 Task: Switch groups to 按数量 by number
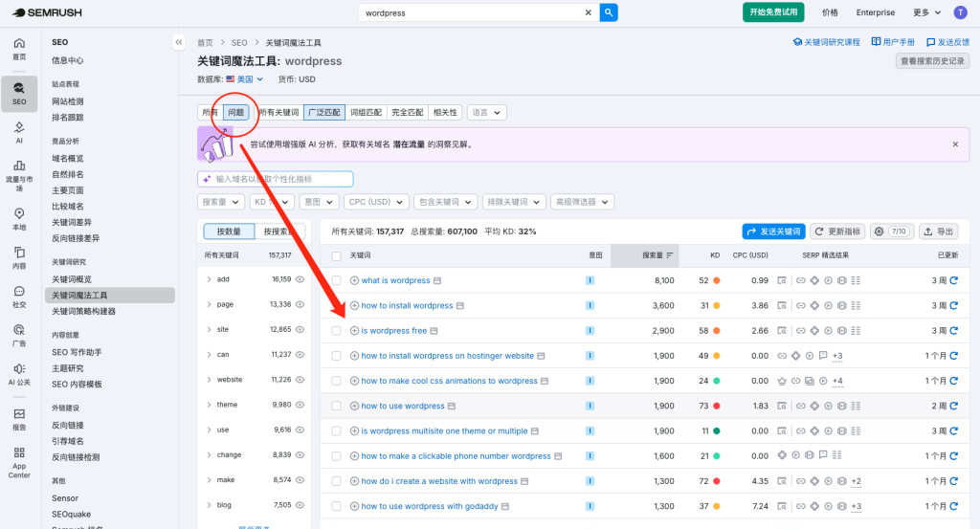pos(229,231)
